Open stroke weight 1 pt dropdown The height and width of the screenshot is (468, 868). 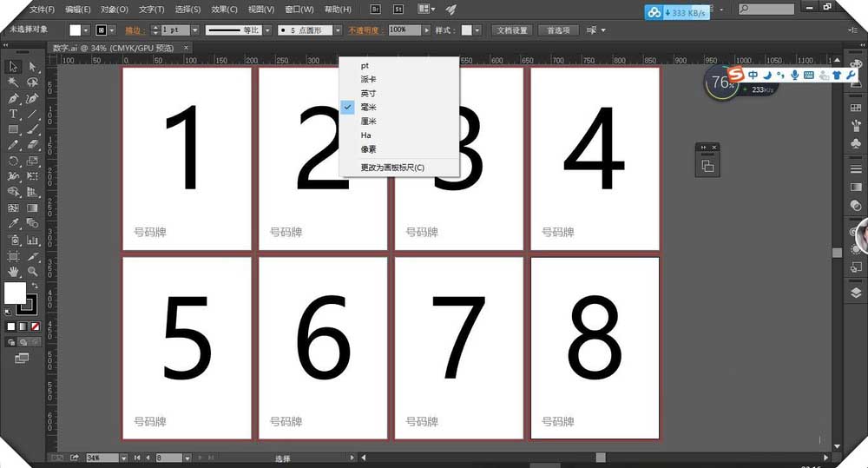pyautogui.click(x=194, y=30)
